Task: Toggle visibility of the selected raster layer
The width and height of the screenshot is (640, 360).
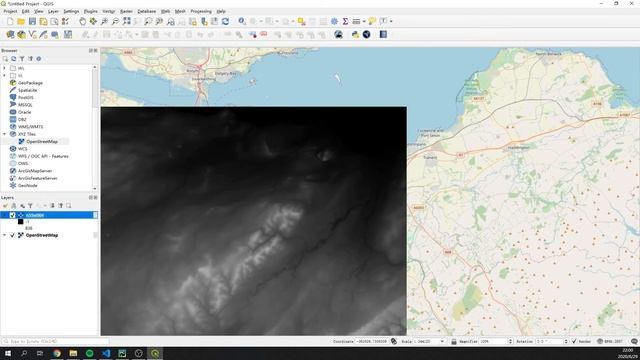Action: [12, 215]
